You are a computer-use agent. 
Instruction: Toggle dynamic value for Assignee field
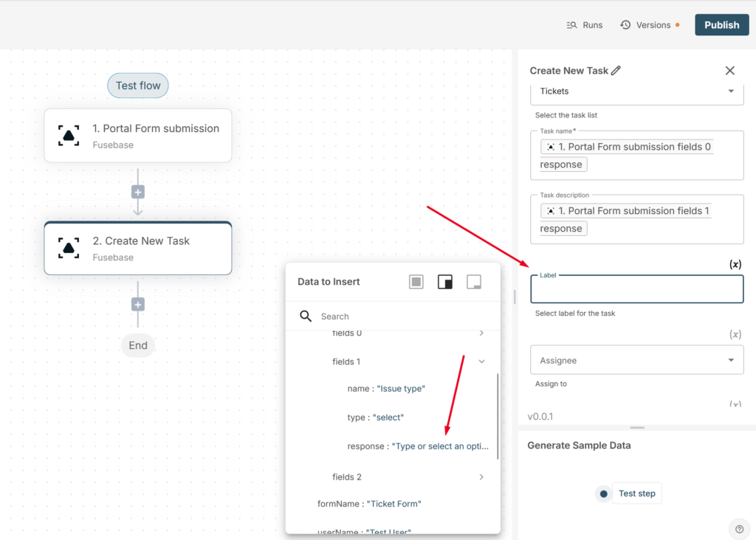(x=735, y=334)
